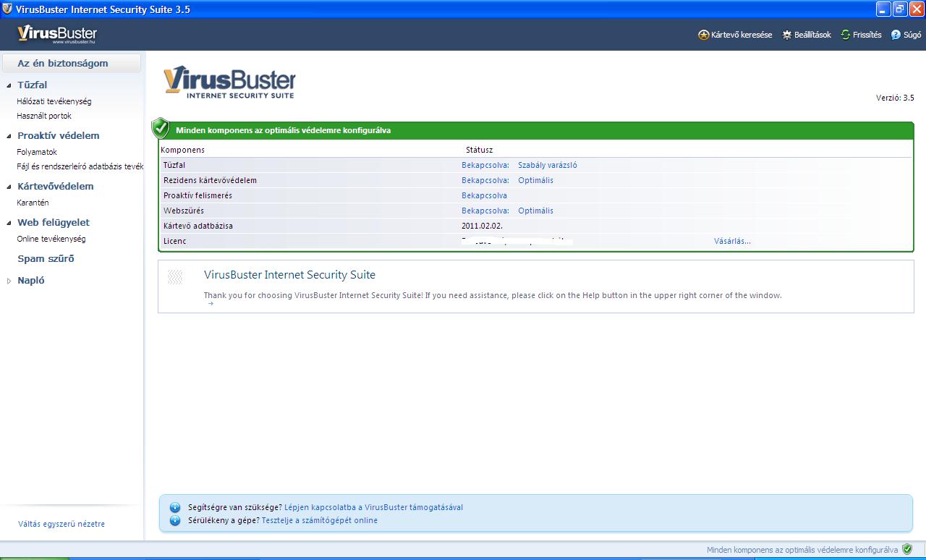Click the VirusBuster Internet Security Suite panel heading
The image size is (926, 560).
point(289,275)
